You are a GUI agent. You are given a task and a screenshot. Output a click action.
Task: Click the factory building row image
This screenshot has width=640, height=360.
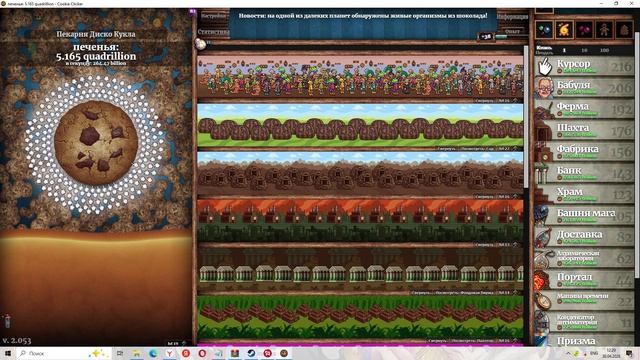(360, 221)
